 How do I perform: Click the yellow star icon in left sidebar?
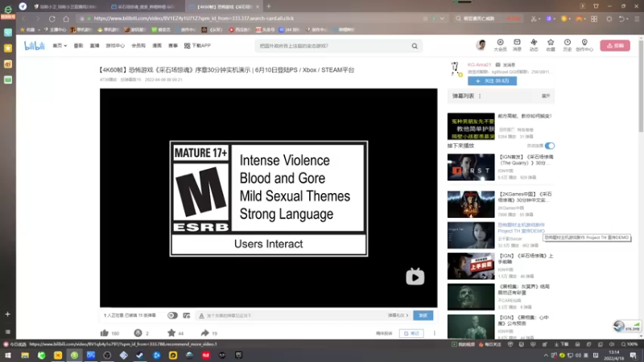point(8,48)
